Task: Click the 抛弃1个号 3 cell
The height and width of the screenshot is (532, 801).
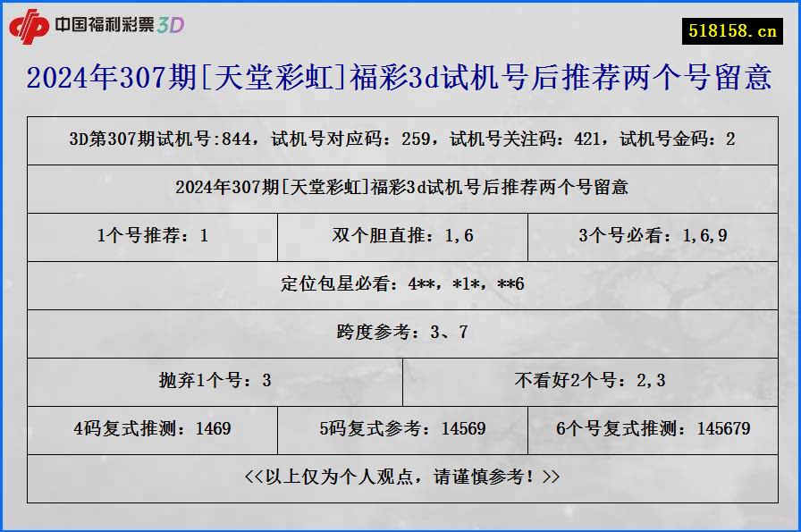Action: click(215, 381)
